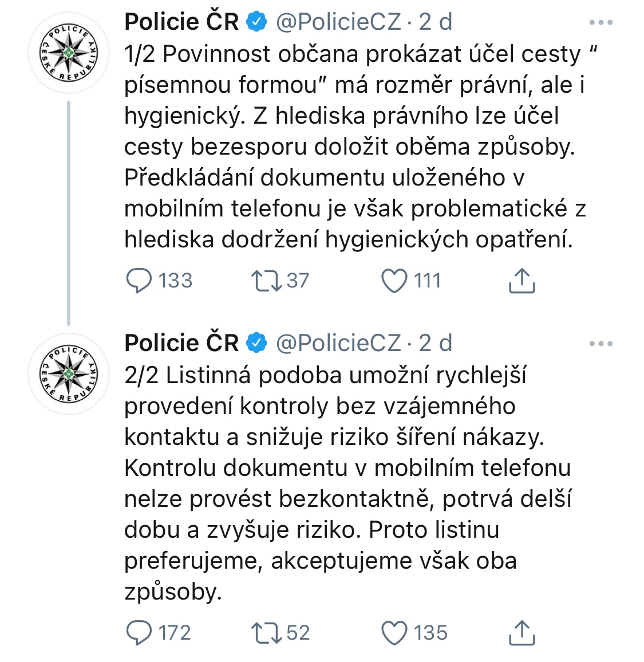Open more options on the second tweet
Viewport: 644px width, 662px height.
click(601, 344)
